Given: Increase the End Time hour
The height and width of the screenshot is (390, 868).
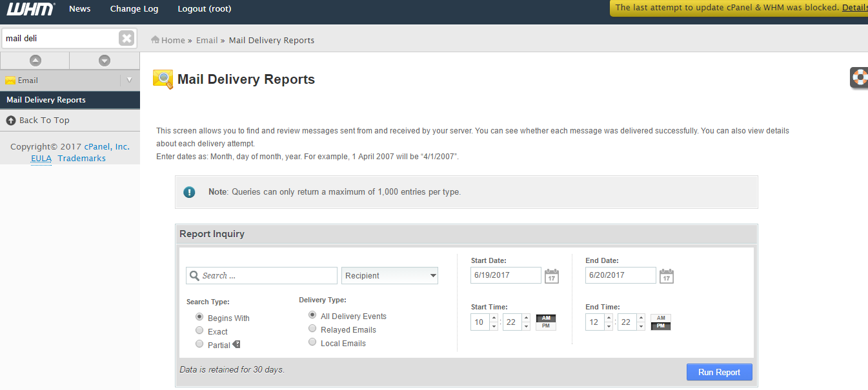Looking at the screenshot, I should 609,318.
